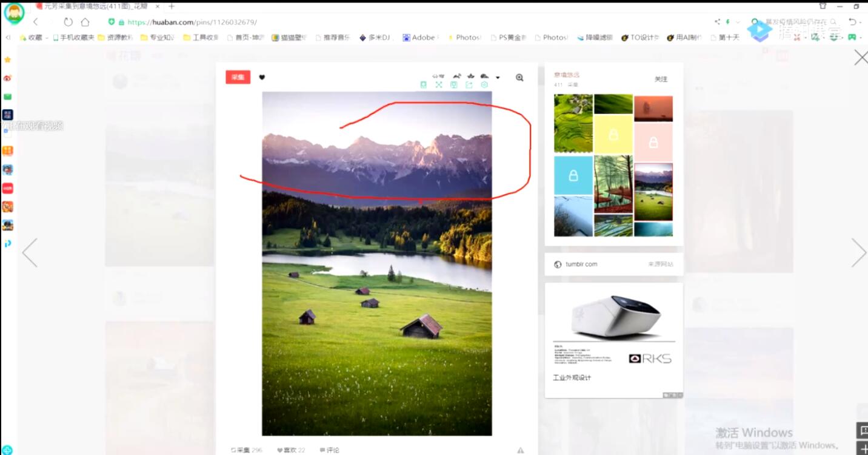Like the pin with the heart icon

pyautogui.click(x=262, y=77)
